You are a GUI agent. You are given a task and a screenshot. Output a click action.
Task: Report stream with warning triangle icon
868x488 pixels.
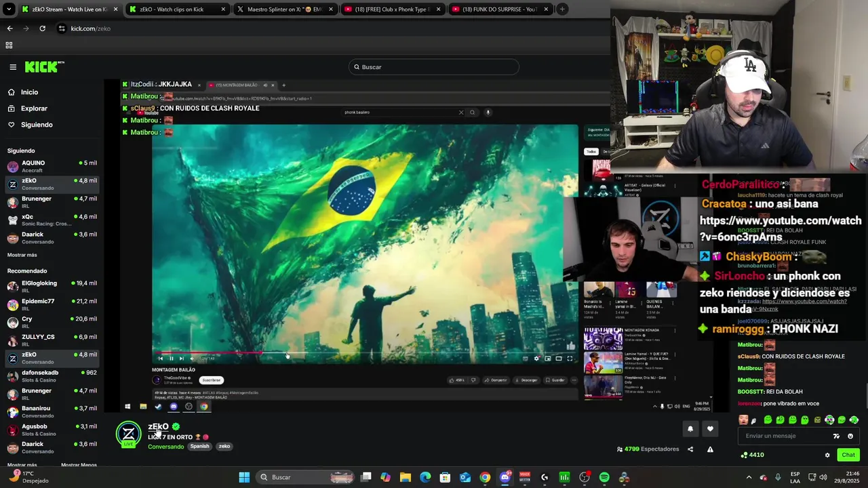pos(710,449)
